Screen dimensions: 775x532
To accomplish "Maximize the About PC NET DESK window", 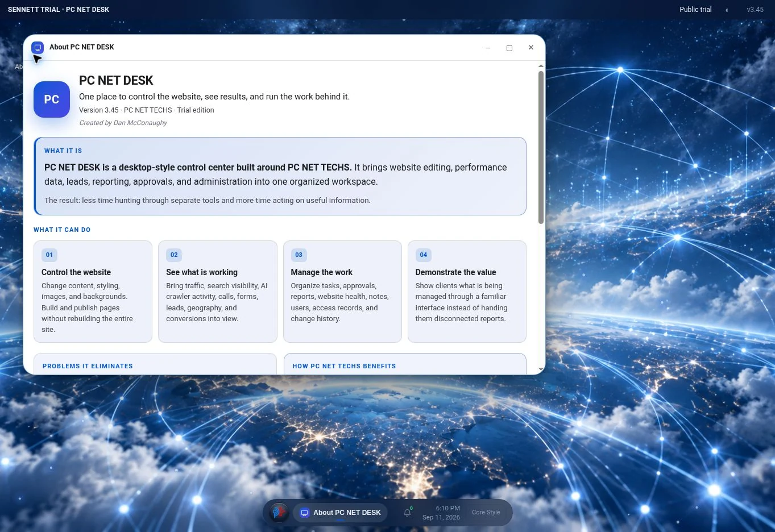I will pyautogui.click(x=509, y=48).
